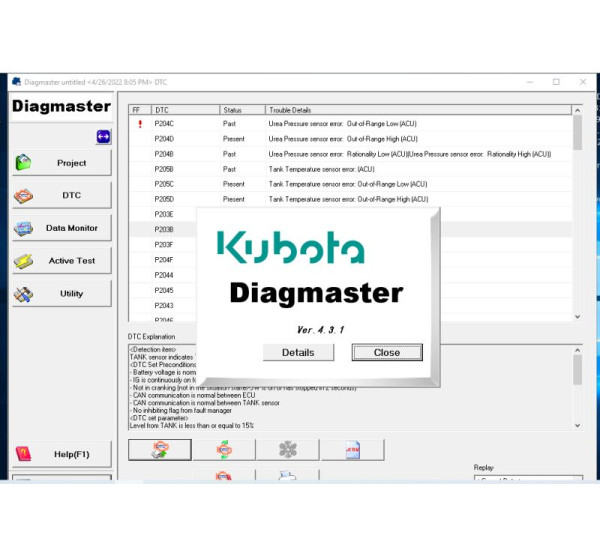Image resolution: width=600 pixels, height=554 pixels.
Task: Click the first DTC read button below explanation
Action: tap(160, 449)
